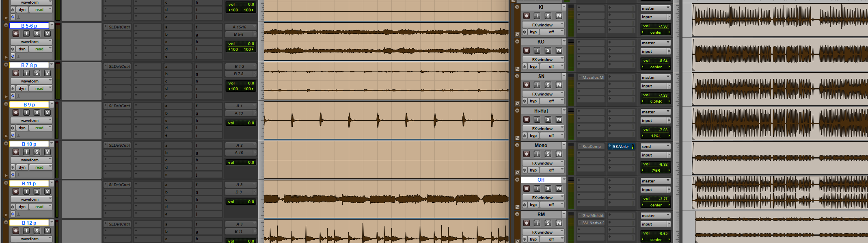Image resolution: width=868 pixels, height=243 pixels.
Task: Arm record on the B 7-8 p track
Action: [x=16, y=73]
